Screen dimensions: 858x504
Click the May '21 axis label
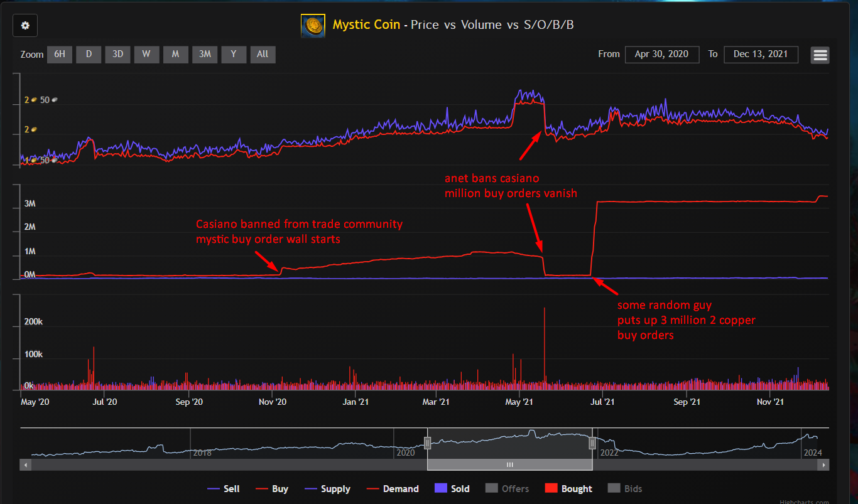519,402
